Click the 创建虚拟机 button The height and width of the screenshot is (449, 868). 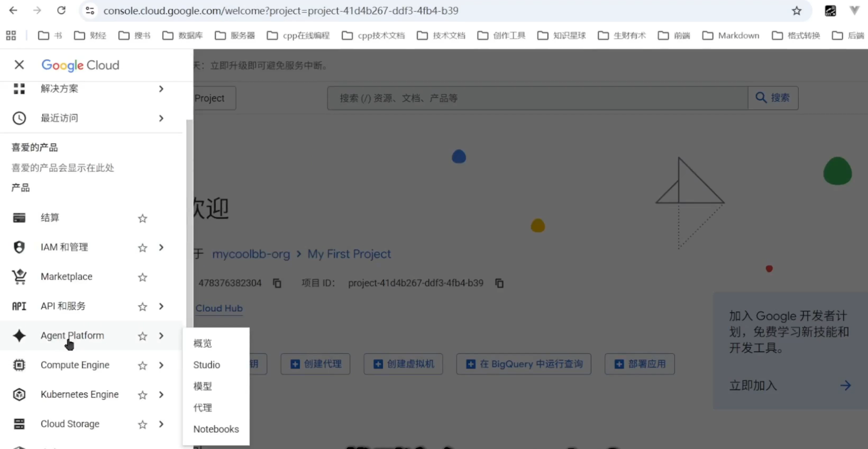[403, 364]
